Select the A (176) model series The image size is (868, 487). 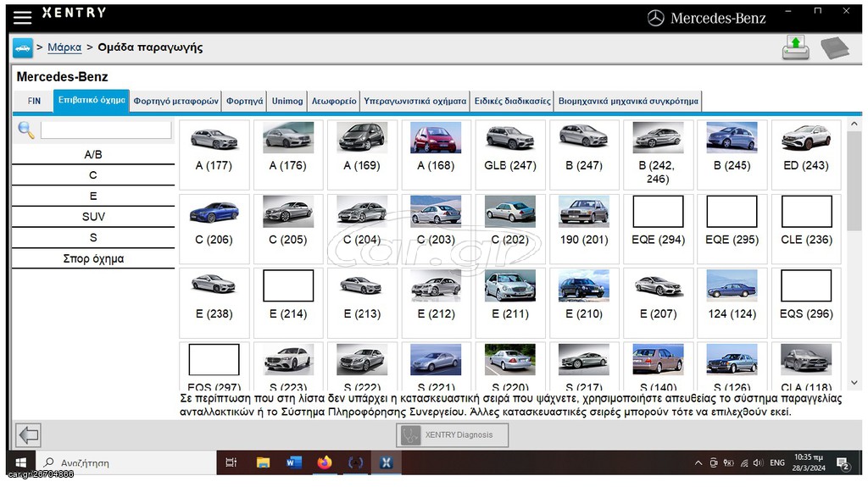(288, 154)
